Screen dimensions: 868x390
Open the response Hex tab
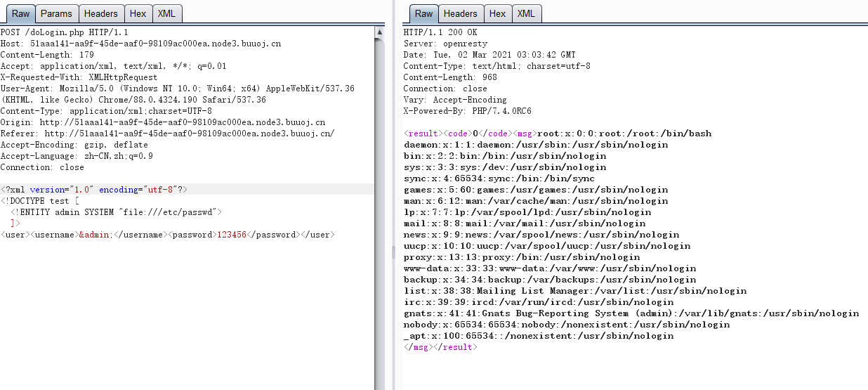[497, 13]
